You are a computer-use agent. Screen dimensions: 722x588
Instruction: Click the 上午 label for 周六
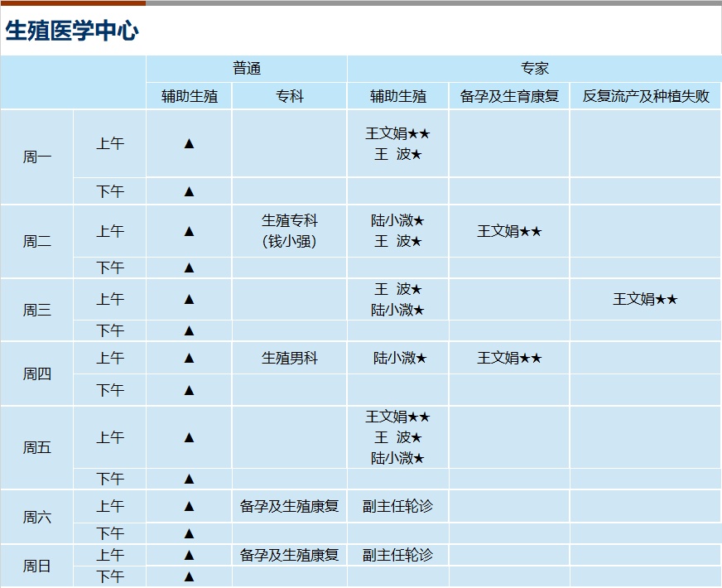tap(110, 507)
